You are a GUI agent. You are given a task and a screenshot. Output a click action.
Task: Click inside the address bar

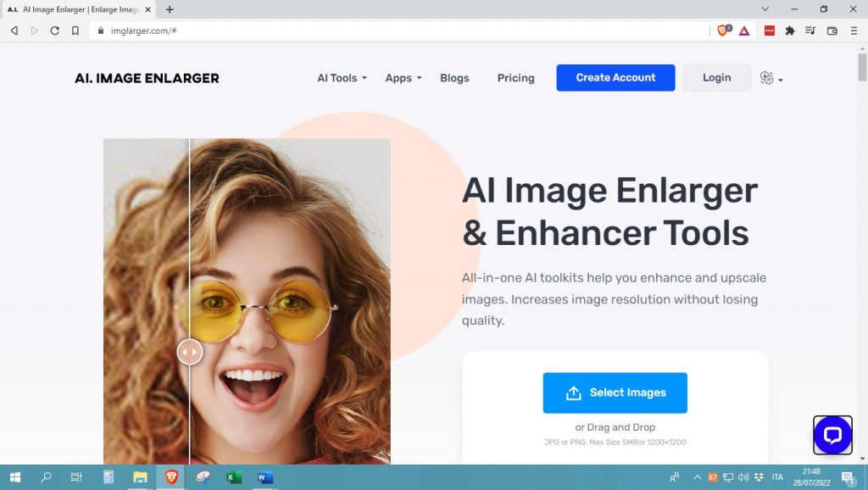(254, 31)
